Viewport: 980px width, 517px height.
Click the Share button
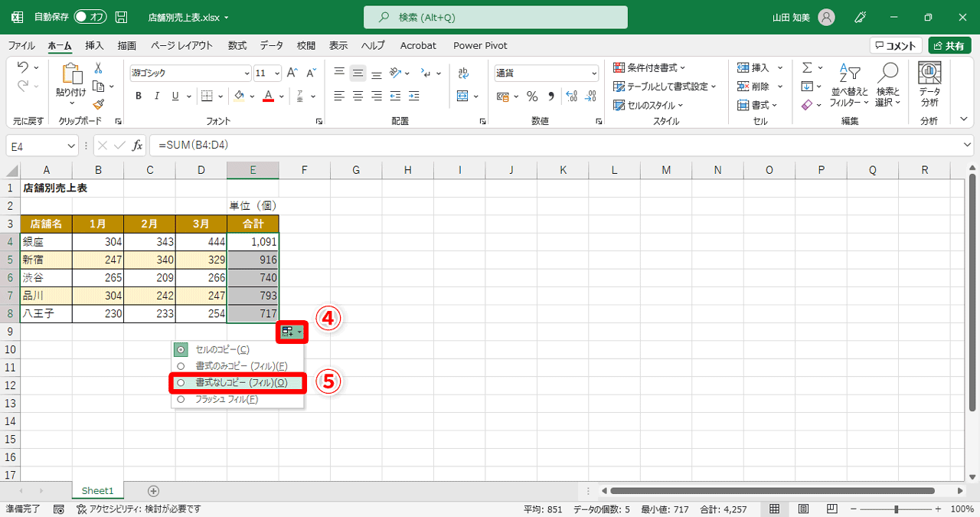[x=949, y=46]
